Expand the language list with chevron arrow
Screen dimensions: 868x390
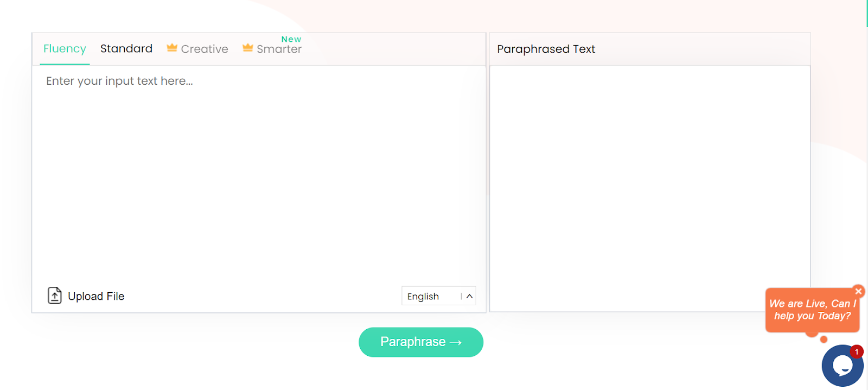coord(469,297)
